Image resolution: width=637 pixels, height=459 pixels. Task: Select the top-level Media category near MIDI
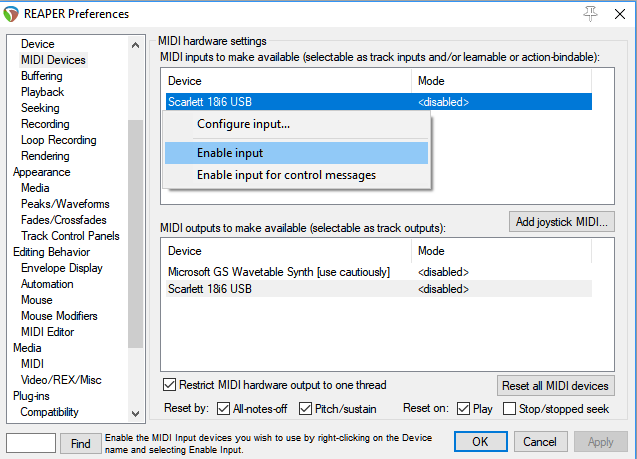click(27, 348)
